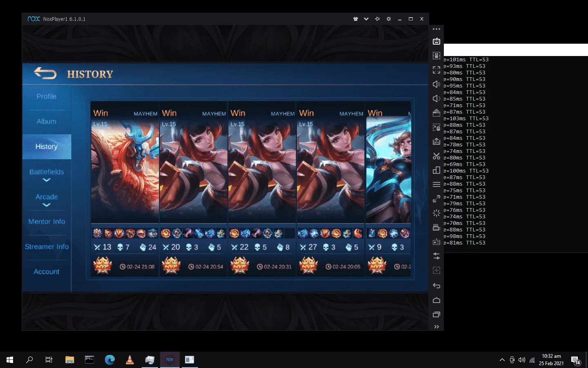The height and width of the screenshot is (368, 588).
Task: Click the loading spinner icon in Nox sidebar
Action: [437, 213]
